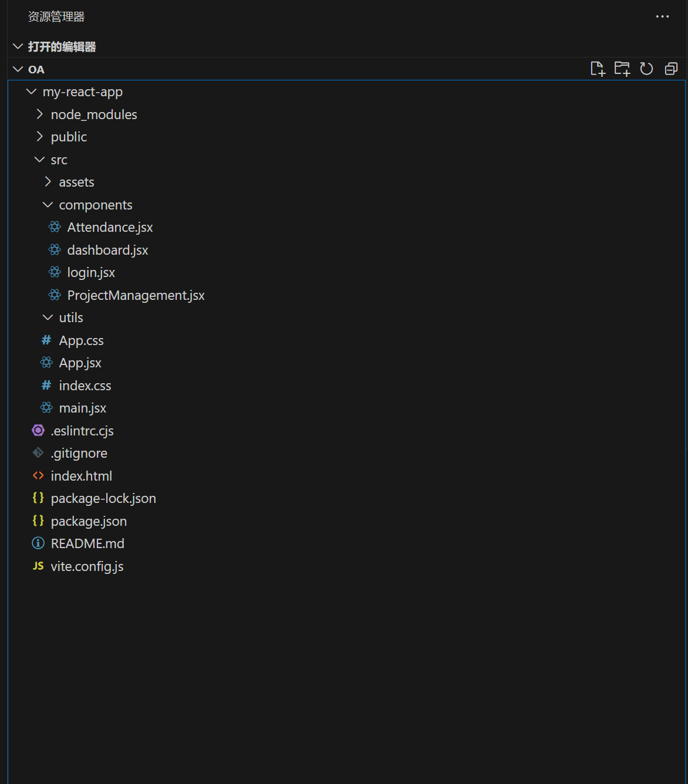Open the explorer more actions menu
Viewport: 688px width, 784px height.
pyautogui.click(x=662, y=16)
